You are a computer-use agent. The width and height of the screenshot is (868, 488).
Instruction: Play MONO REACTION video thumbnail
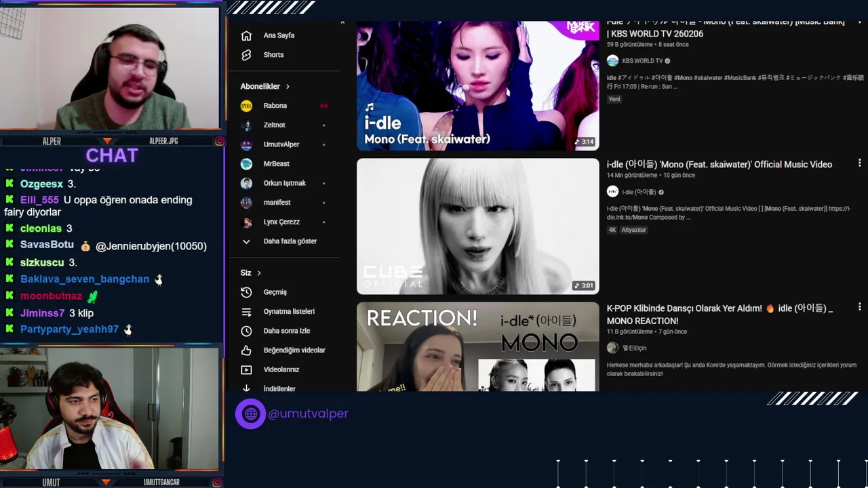[478, 347]
